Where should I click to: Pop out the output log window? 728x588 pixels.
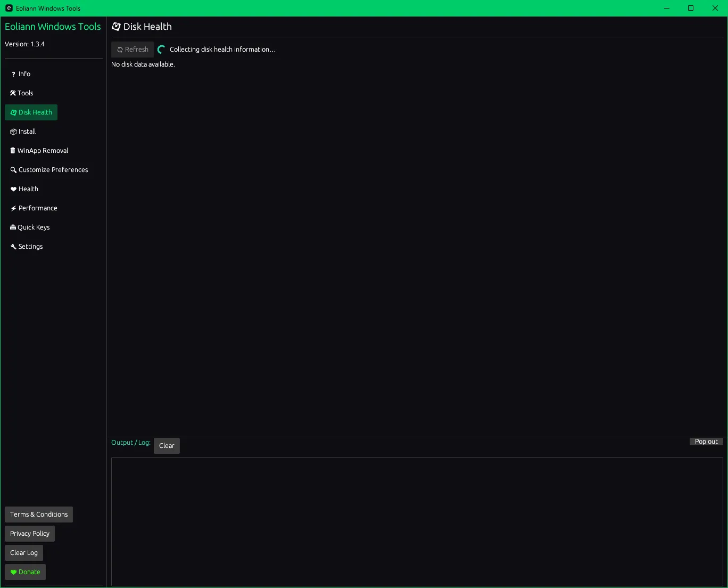(x=706, y=442)
